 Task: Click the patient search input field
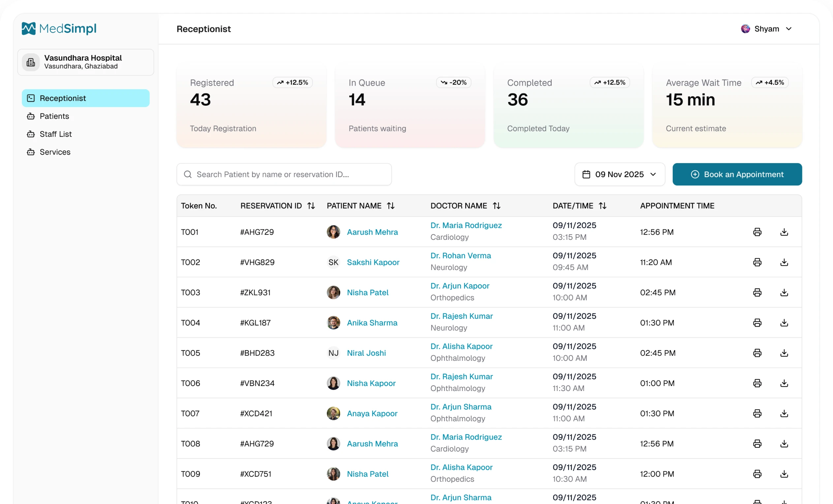pyautogui.click(x=284, y=174)
